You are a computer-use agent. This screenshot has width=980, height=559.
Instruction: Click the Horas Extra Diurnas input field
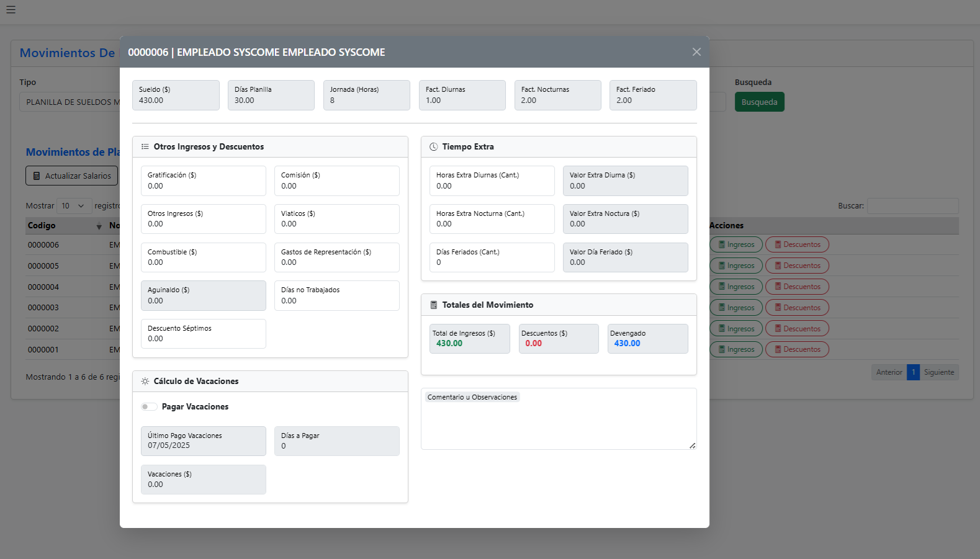point(492,181)
